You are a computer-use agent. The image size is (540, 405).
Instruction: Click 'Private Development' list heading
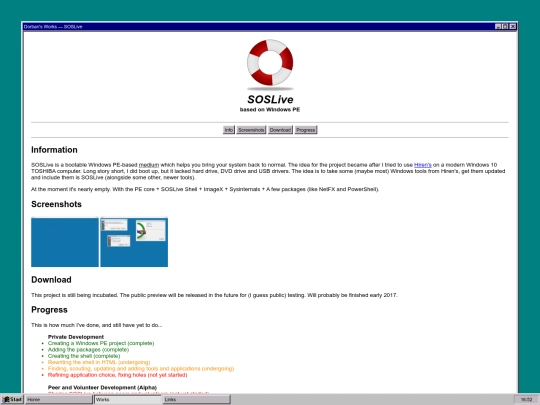pyautogui.click(x=76, y=337)
